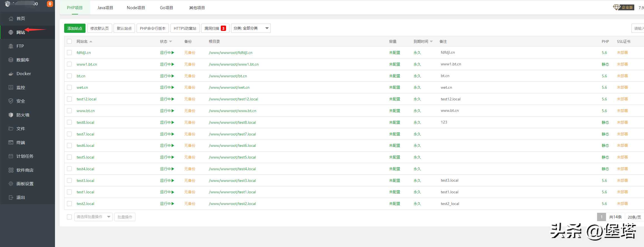The height and width of the screenshot is (247, 644).
Task: Click the PHP命令行版本 button
Action: tap(153, 28)
